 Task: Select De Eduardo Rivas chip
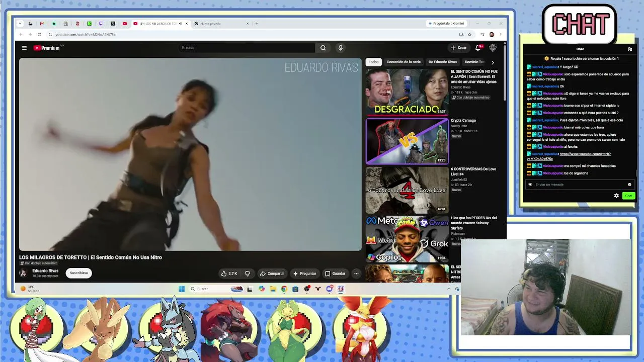(443, 62)
